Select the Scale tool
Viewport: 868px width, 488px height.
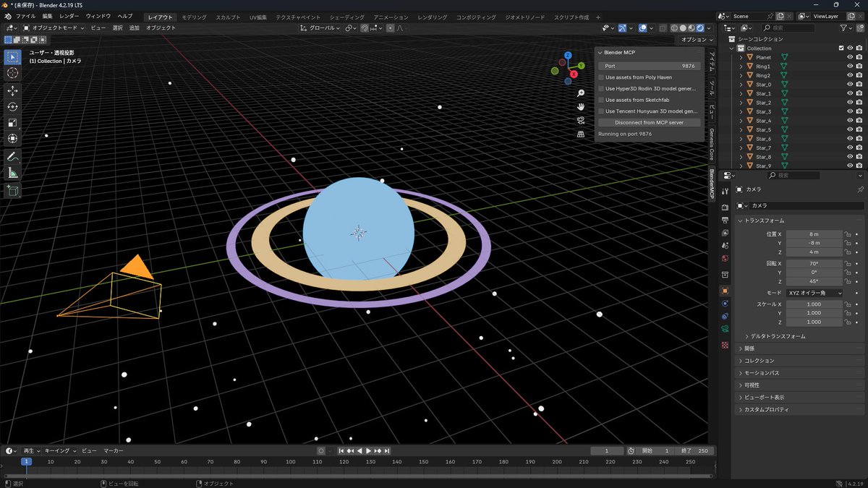coord(12,122)
